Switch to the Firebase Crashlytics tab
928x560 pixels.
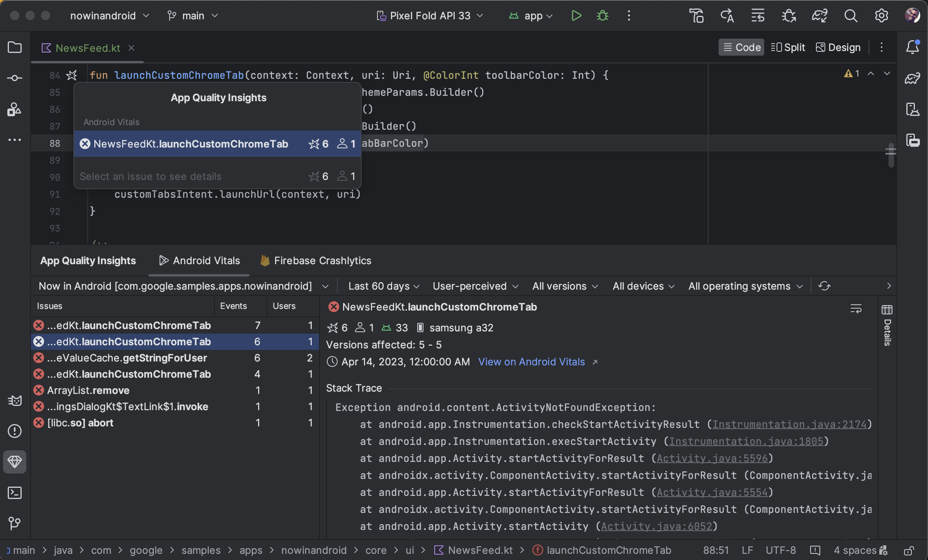coord(323,260)
